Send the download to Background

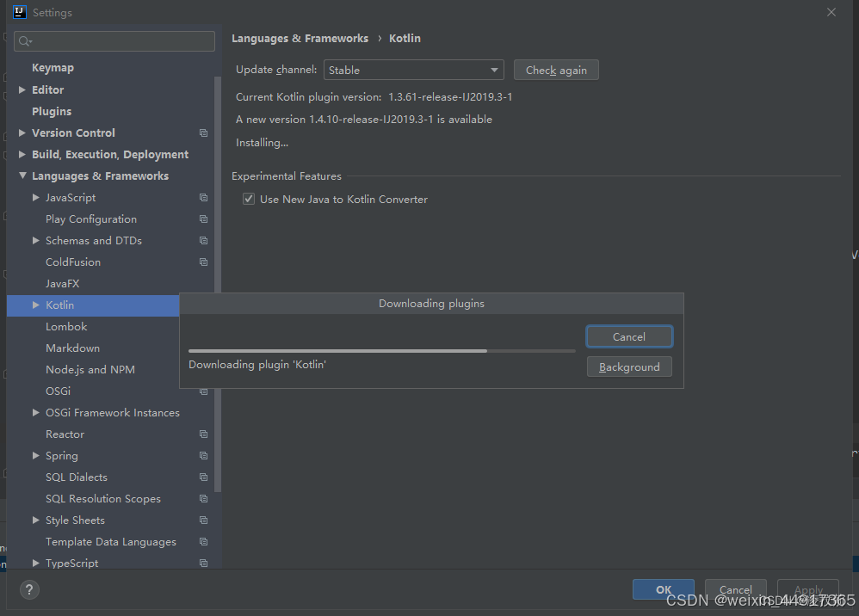629,367
